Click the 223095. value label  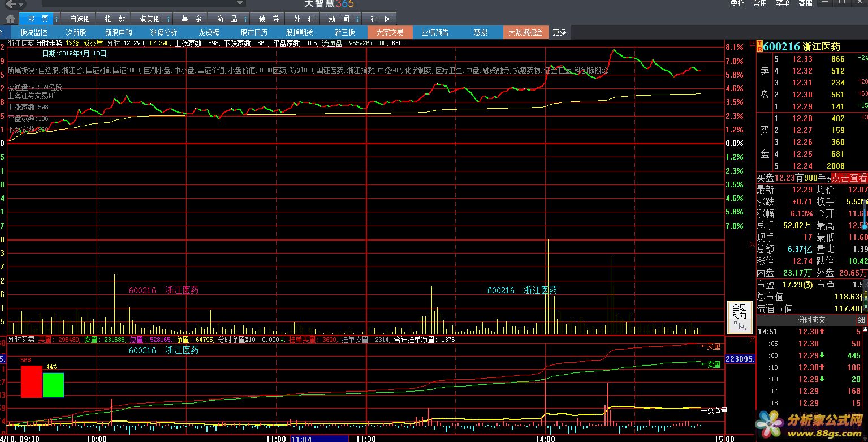740,359
